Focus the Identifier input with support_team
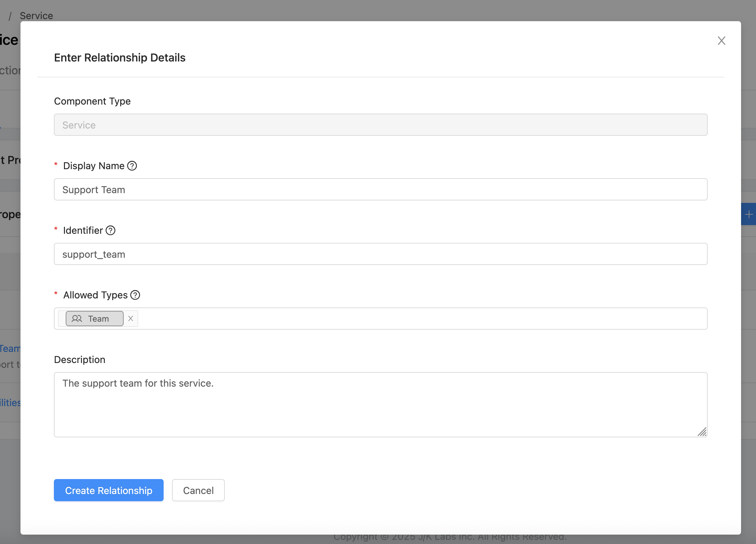Viewport: 756px width, 544px height. tap(380, 254)
